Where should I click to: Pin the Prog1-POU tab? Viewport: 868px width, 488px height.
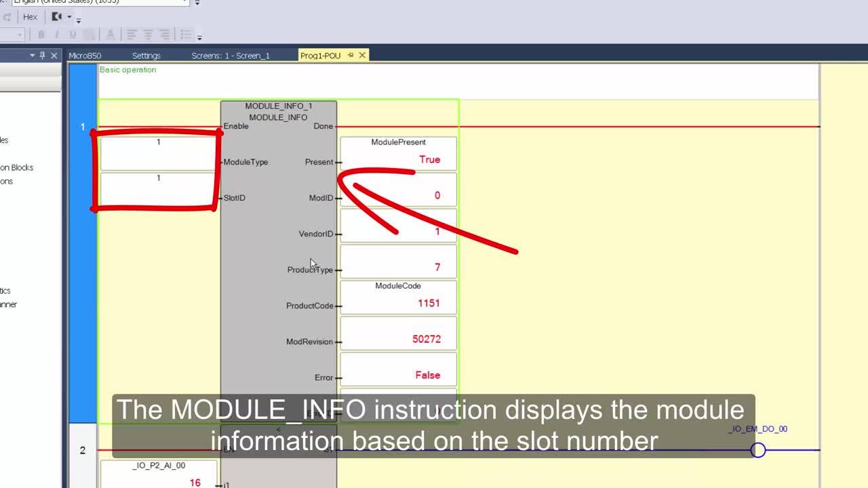(351, 56)
